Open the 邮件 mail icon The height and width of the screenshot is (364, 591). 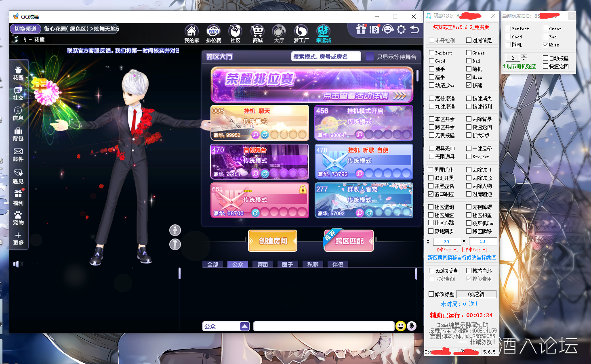point(18,154)
